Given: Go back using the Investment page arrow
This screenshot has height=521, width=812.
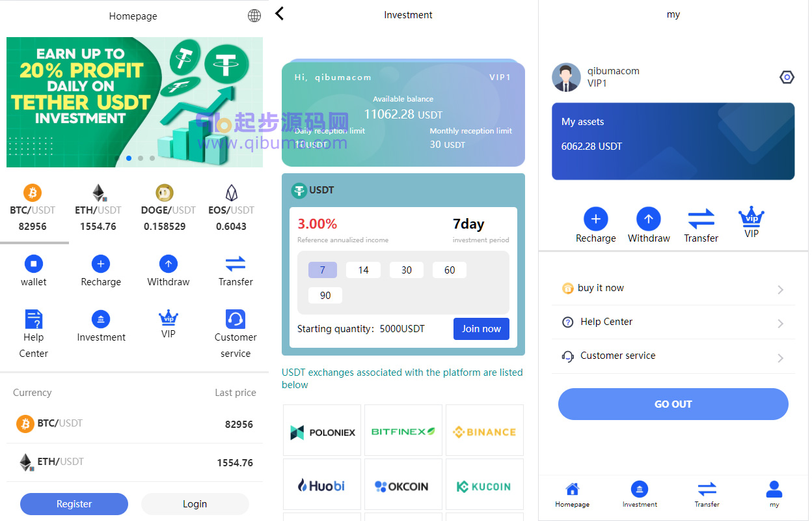Looking at the screenshot, I should [x=279, y=13].
